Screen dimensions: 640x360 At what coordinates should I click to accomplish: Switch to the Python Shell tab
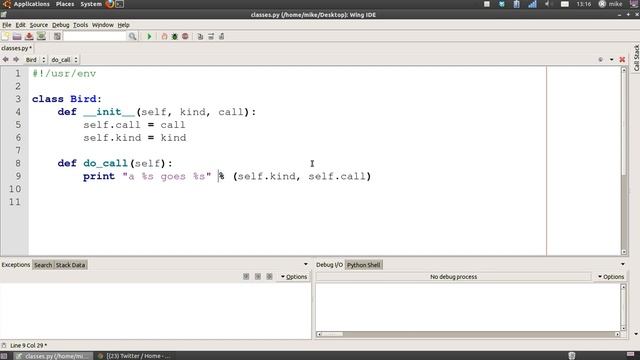[364, 265]
